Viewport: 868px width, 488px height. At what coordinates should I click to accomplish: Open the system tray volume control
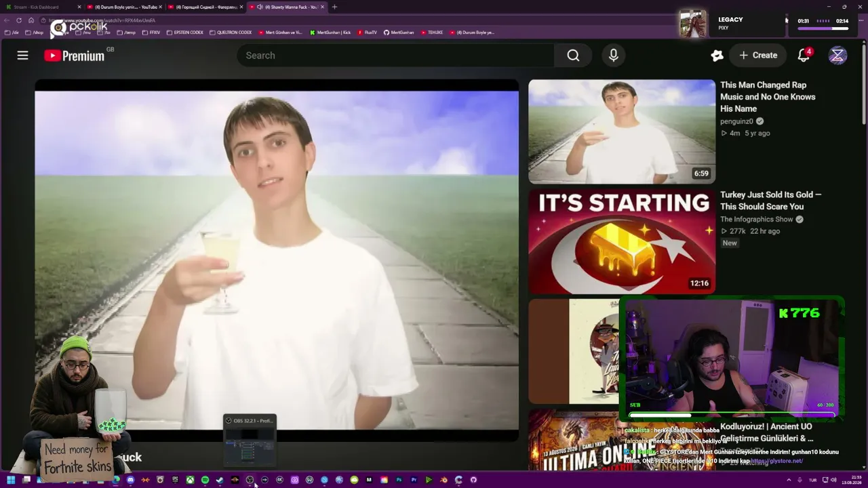(x=833, y=480)
